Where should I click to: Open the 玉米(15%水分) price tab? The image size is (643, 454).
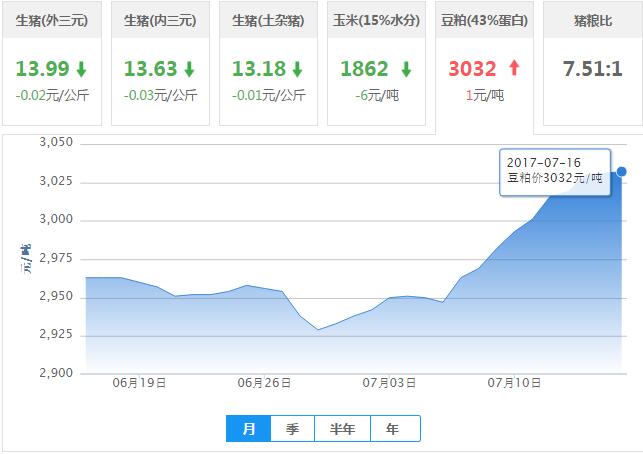(376, 63)
